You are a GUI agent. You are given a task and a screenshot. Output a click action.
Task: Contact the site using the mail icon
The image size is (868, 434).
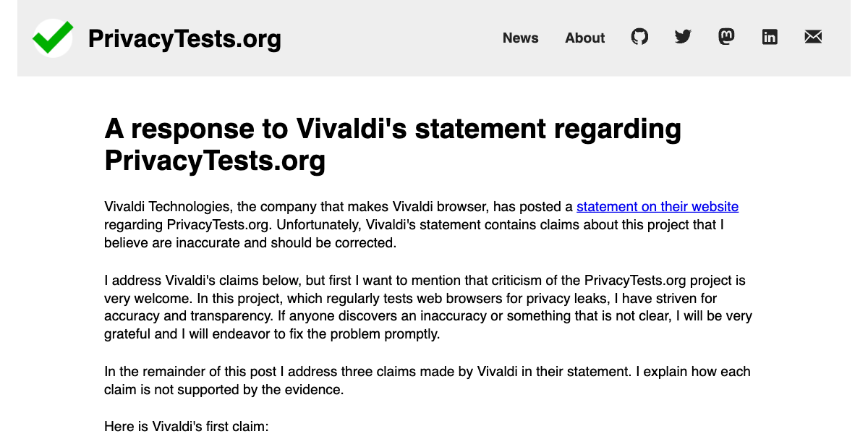(813, 37)
